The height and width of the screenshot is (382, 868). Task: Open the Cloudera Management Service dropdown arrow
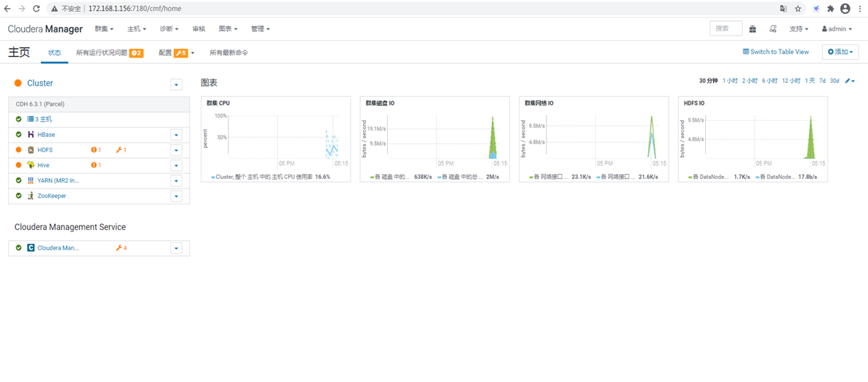[x=176, y=249]
